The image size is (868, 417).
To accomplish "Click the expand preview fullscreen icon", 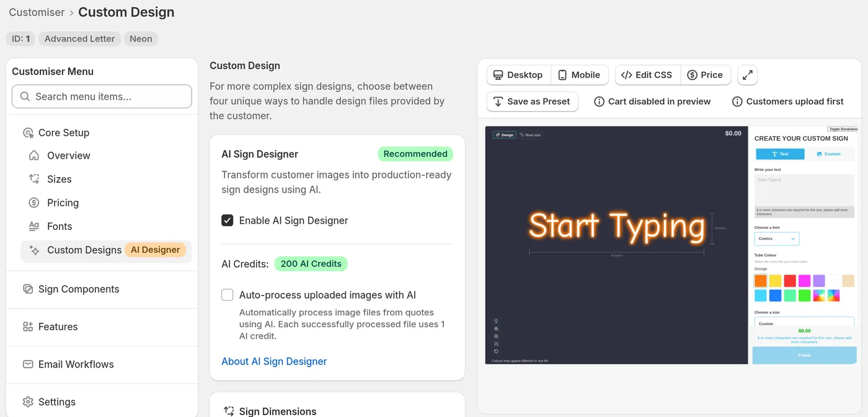I will point(748,75).
